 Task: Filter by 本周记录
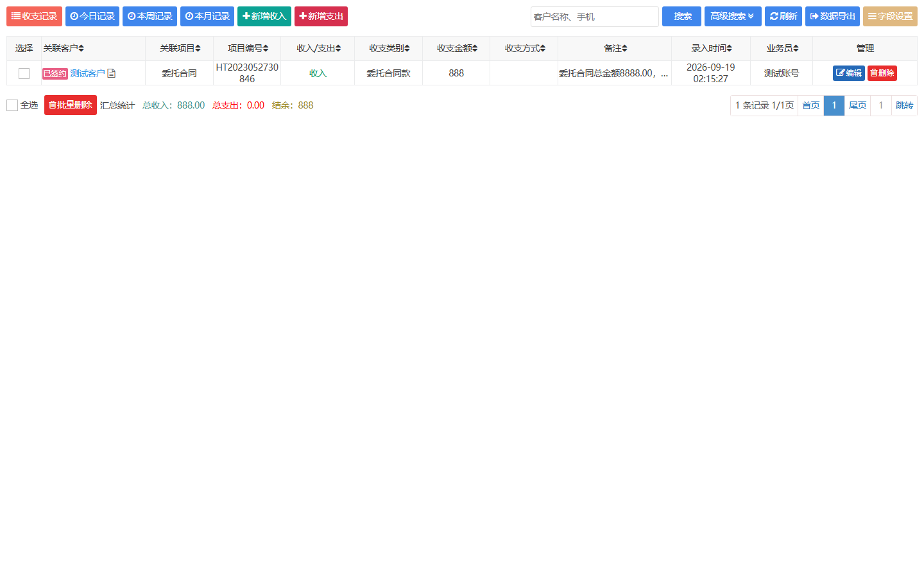150,16
